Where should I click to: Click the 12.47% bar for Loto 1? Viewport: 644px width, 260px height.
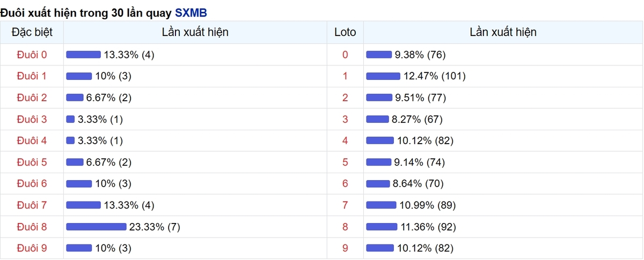click(x=383, y=76)
